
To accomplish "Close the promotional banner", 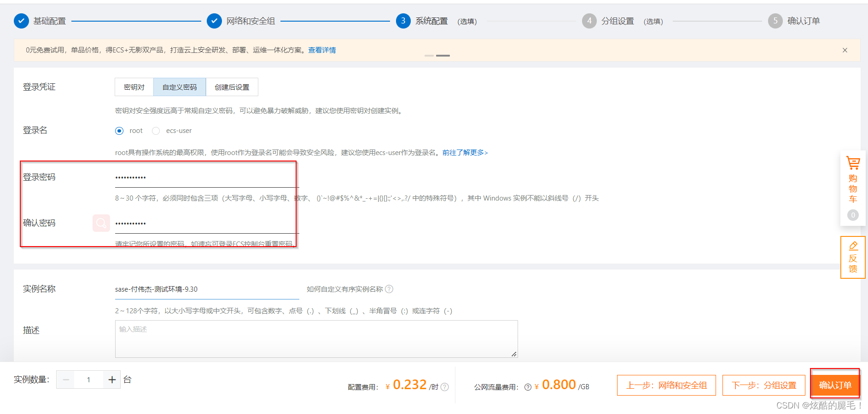I will (x=845, y=50).
